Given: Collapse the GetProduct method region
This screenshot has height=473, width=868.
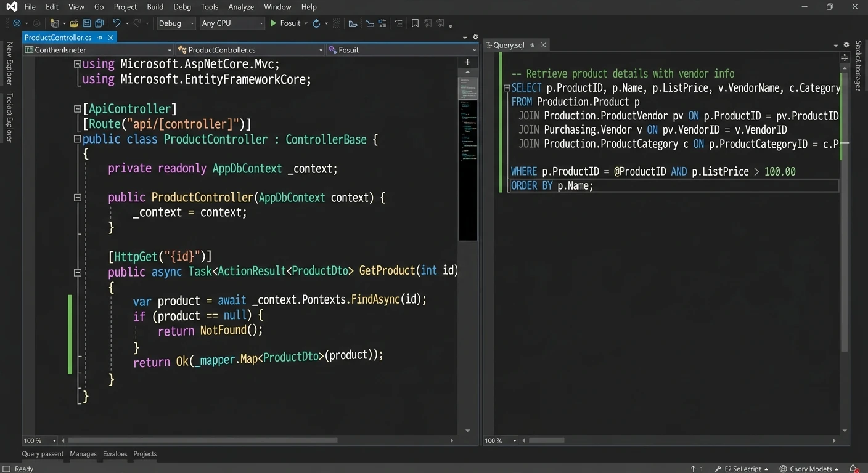Looking at the screenshot, I should click(x=77, y=272).
